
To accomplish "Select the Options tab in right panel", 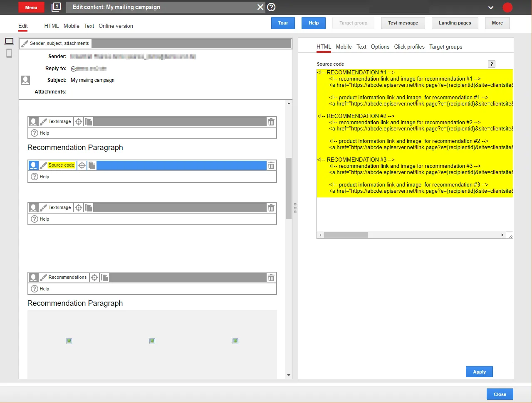I will pyautogui.click(x=380, y=47).
